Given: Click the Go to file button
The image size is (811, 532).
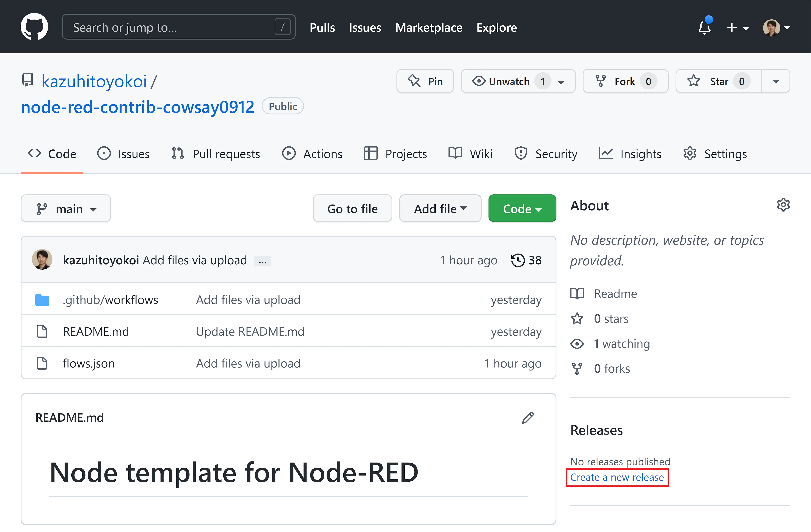Looking at the screenshot, I should (352, 209).
